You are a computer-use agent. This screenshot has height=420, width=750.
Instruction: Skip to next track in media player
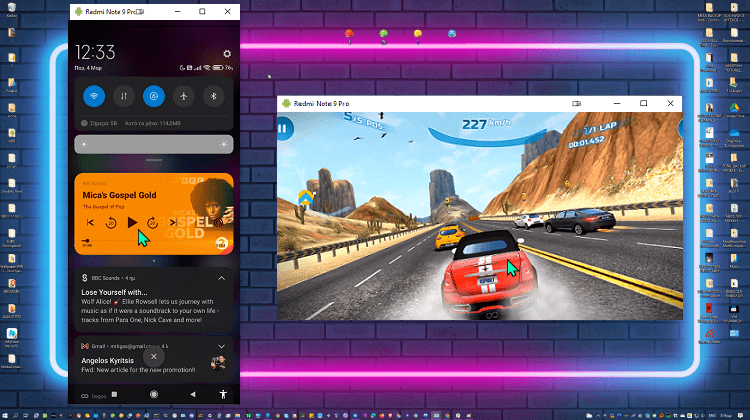click(x=173, y=222)
